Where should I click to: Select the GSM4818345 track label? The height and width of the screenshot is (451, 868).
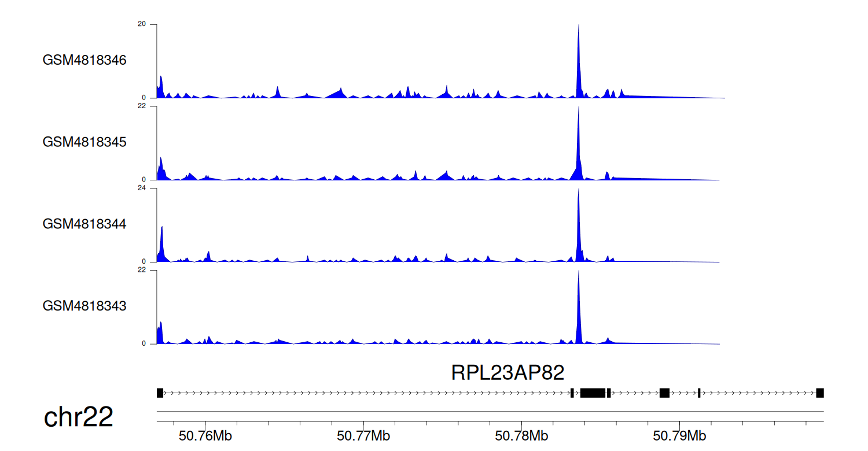pyautogui.click(x=84, y=142)
